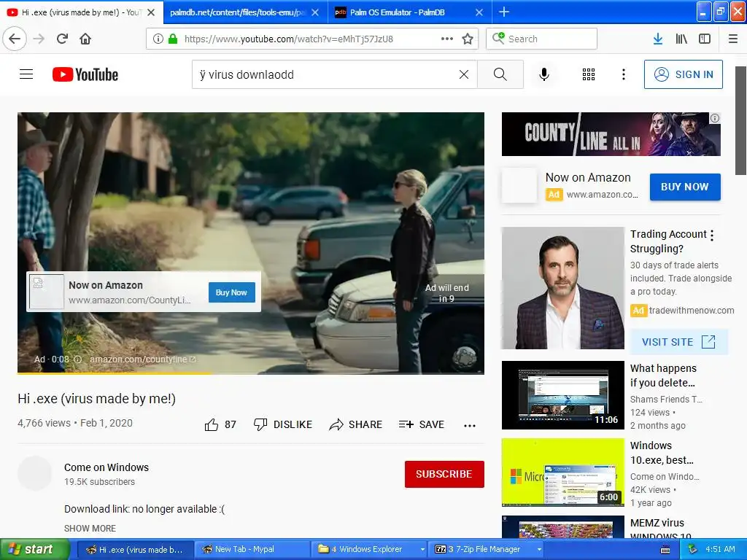Open amazon.com/countyline link on video ad
This screenshot has width=747, height=560.
coord(142,359)
